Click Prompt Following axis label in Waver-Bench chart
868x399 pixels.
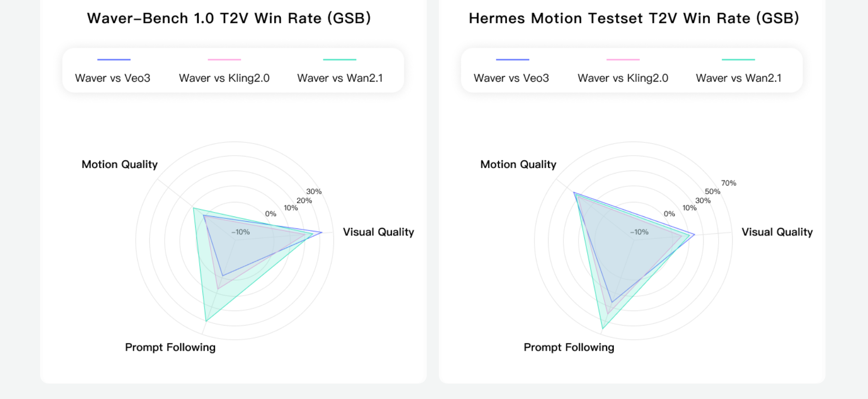click(x=170, y=347)
